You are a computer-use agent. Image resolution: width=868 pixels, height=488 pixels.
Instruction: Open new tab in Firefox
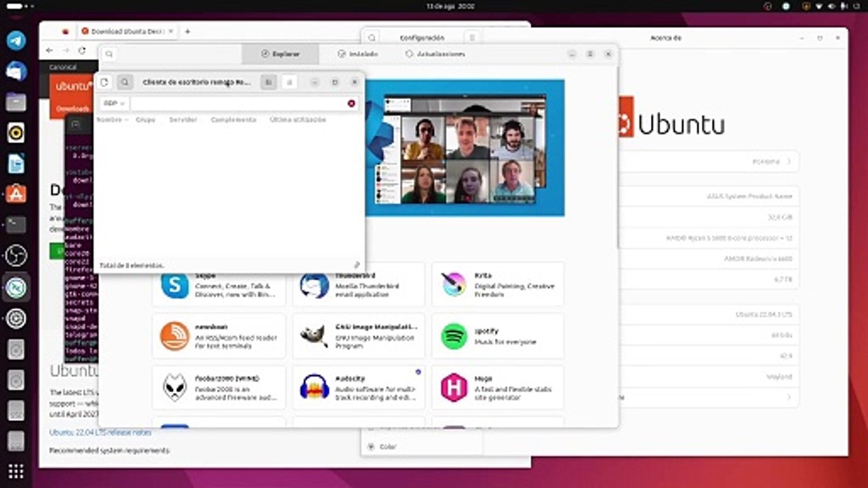point(188,31)
